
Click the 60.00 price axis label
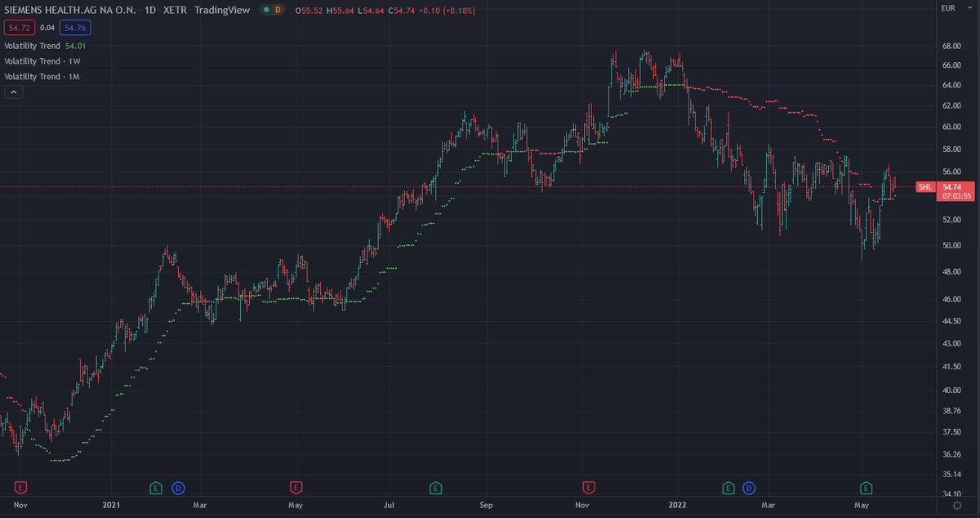952,127
